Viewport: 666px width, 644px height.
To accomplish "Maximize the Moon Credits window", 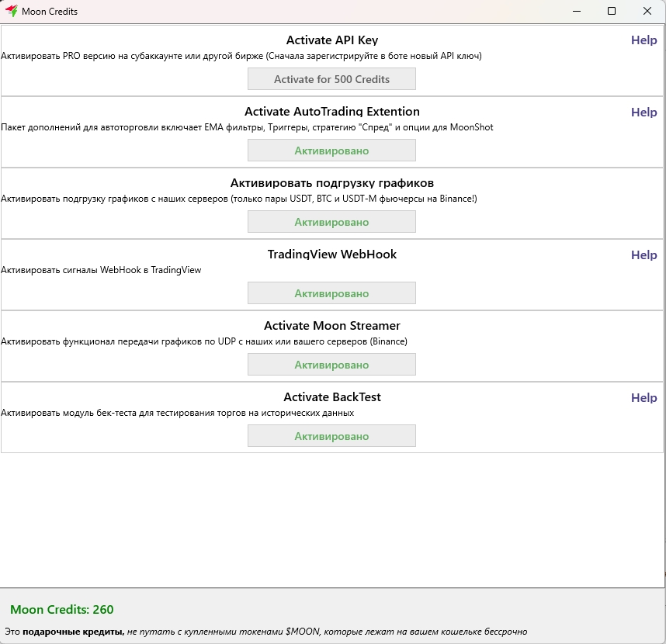I will click(612, 12).
